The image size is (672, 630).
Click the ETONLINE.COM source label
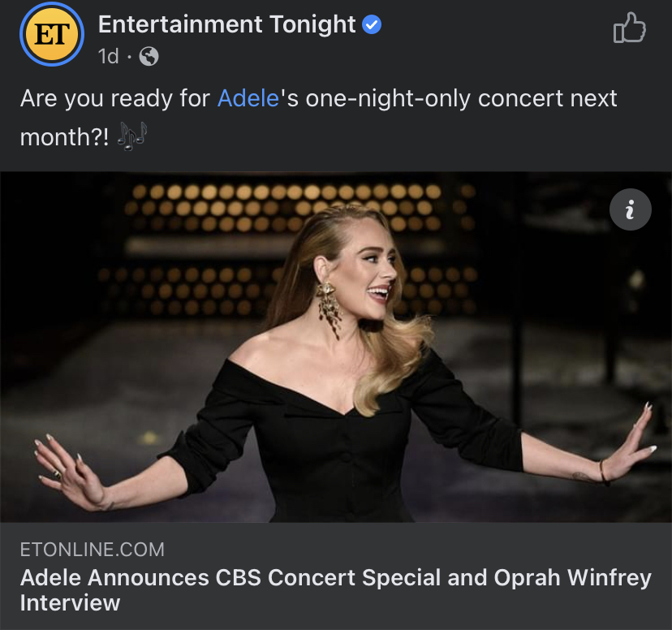[92, 550]
